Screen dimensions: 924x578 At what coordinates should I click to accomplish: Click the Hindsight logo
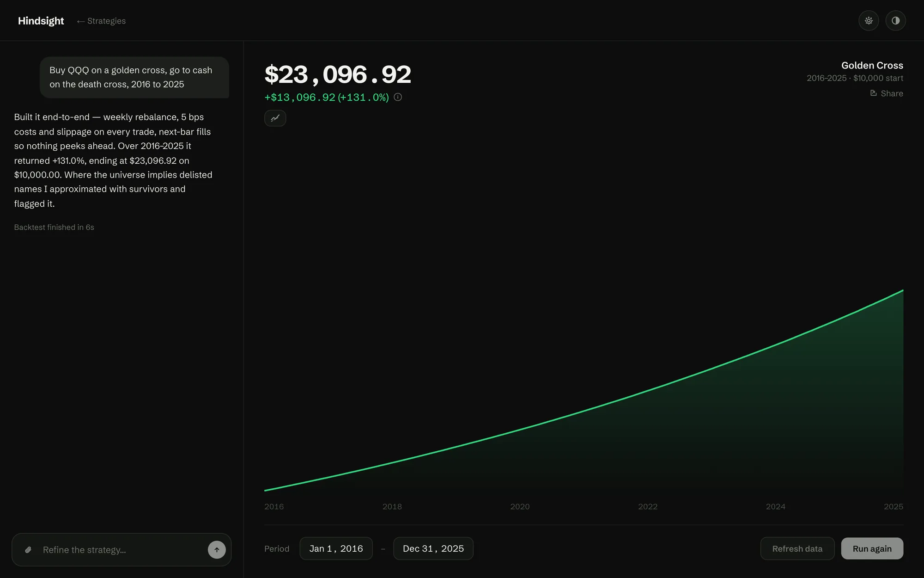pos(41,21)
